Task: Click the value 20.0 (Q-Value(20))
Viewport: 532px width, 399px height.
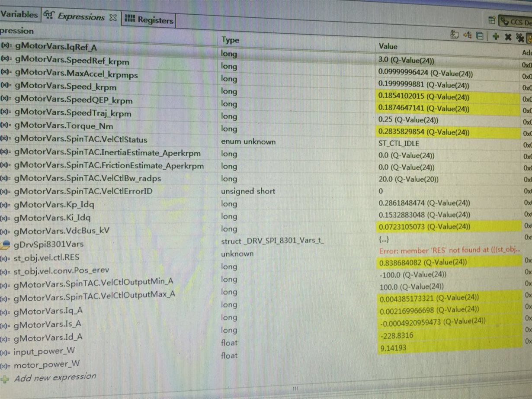Action: pos(408,179)
